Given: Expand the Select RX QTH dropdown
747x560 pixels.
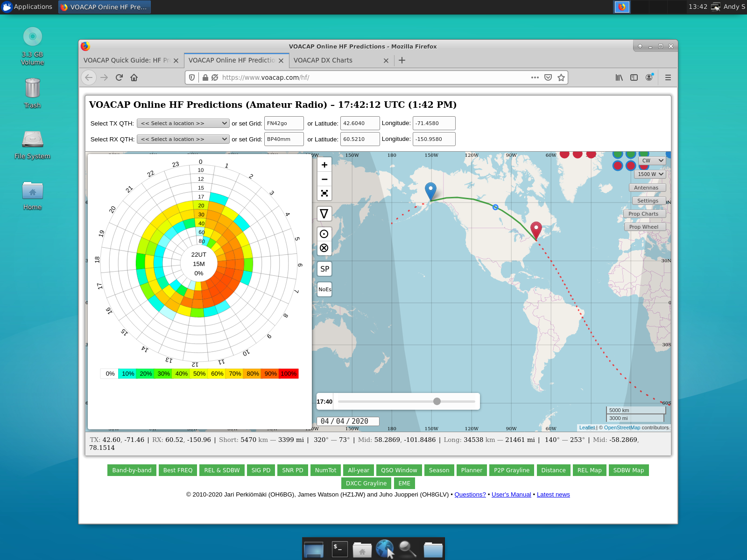Looking at the screenshot, I should coord(183,139).
